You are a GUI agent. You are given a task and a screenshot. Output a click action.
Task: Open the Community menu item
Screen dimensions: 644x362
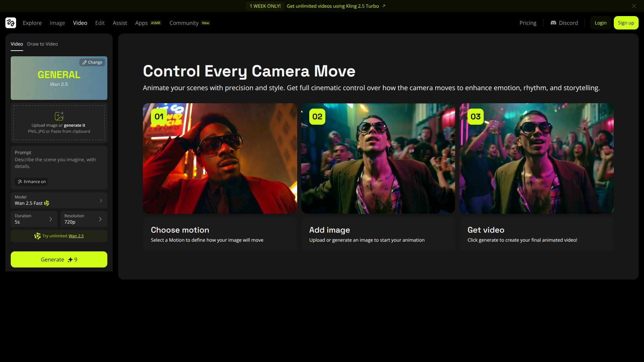pos(184,23)
